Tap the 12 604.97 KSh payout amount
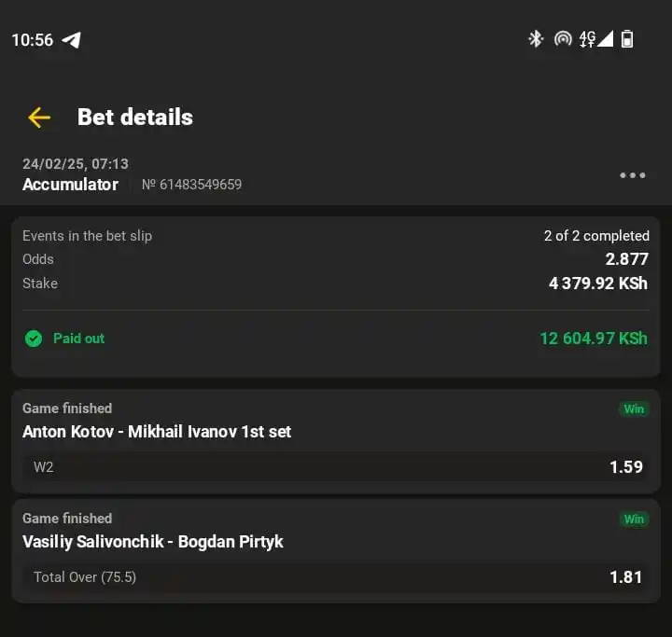The width and height of the screenshot is (672, 637). 594,339
